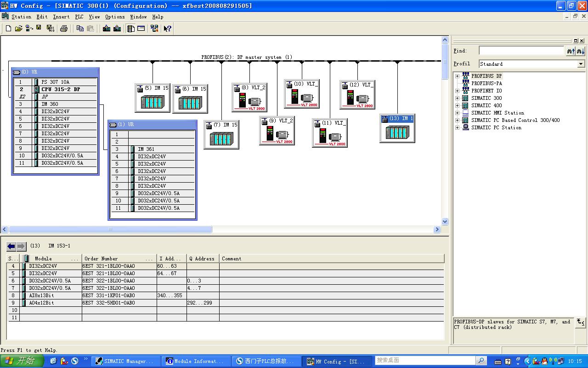This screenshot has width=588, height=368.
Task: Open the Window menu
Action: 138,17
